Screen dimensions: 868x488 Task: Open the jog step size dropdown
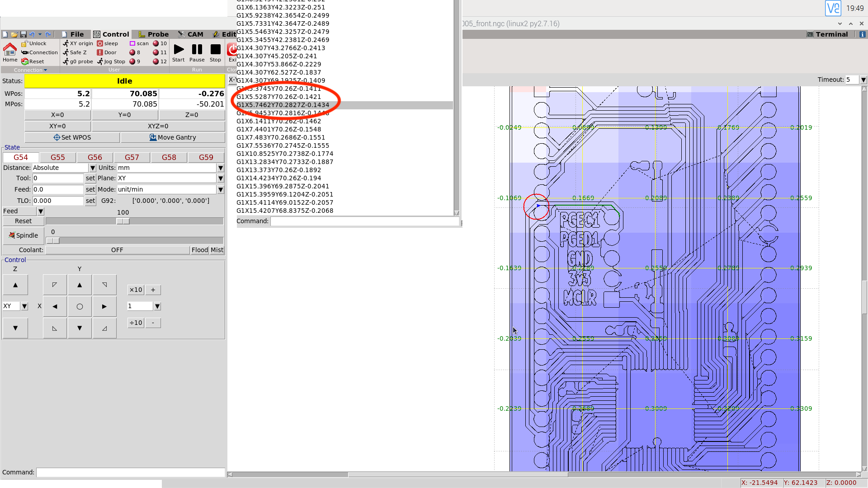click(157, 306)
